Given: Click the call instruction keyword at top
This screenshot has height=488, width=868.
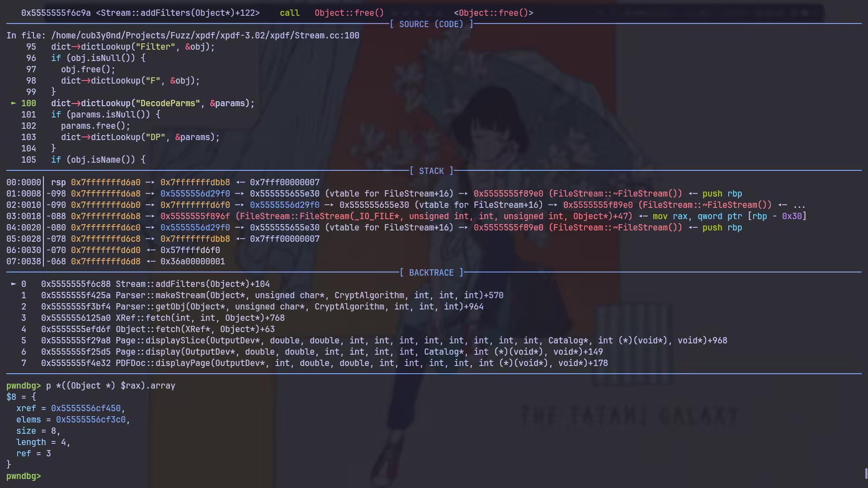Looking at the screenshot, I should click(x=289, y=13).
